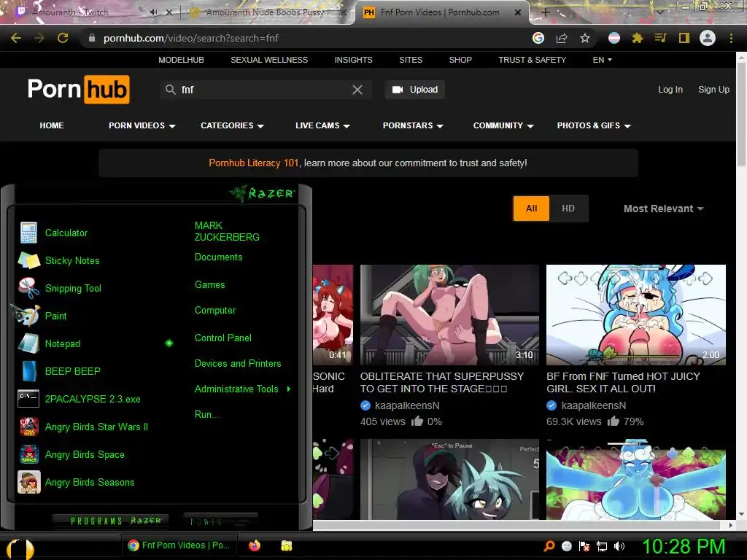
Task: Share this page using the share icon
Action: pos(562,38)
